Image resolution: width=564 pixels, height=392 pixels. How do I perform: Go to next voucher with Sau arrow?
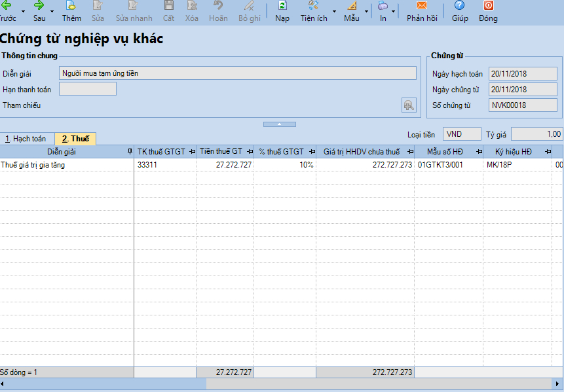[39, 5]
